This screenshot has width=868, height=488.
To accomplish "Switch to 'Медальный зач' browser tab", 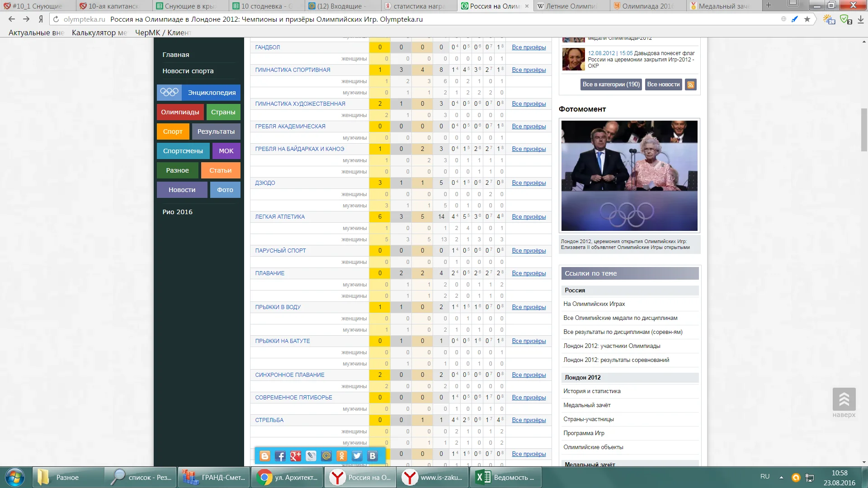I will coord(723,6).
